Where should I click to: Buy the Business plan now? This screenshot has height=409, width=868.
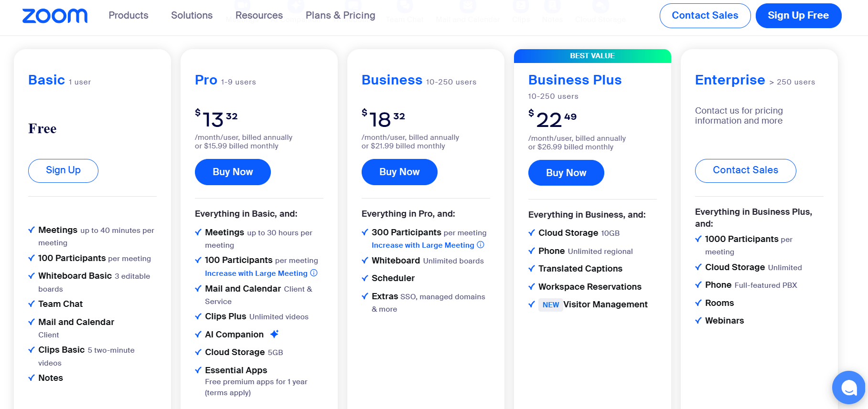click(x=399, y=172)
